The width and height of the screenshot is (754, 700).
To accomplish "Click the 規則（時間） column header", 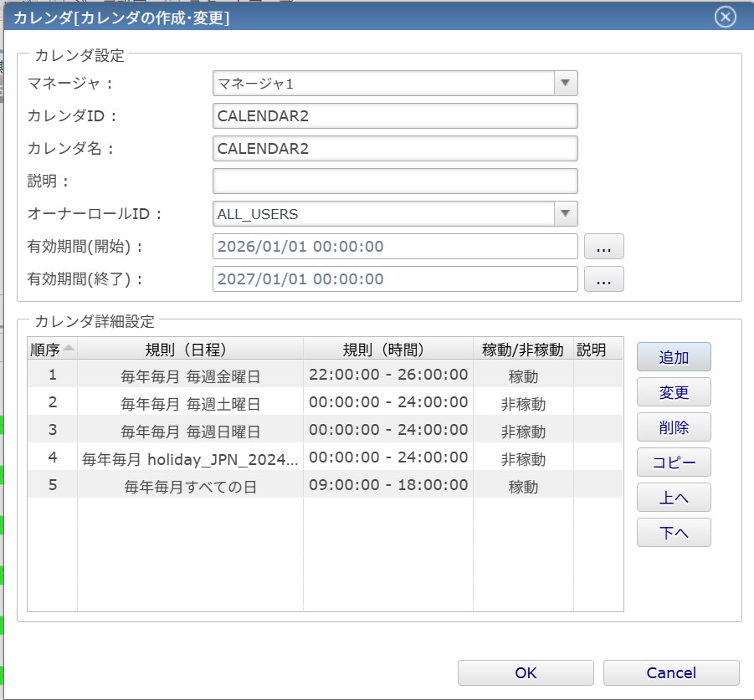I will pyautogui.click(x=388, y=350).
